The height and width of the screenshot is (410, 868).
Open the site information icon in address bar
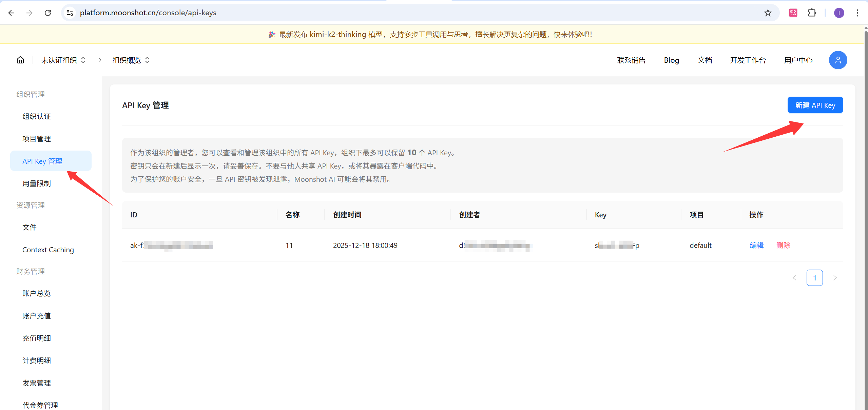coord(70,13)
